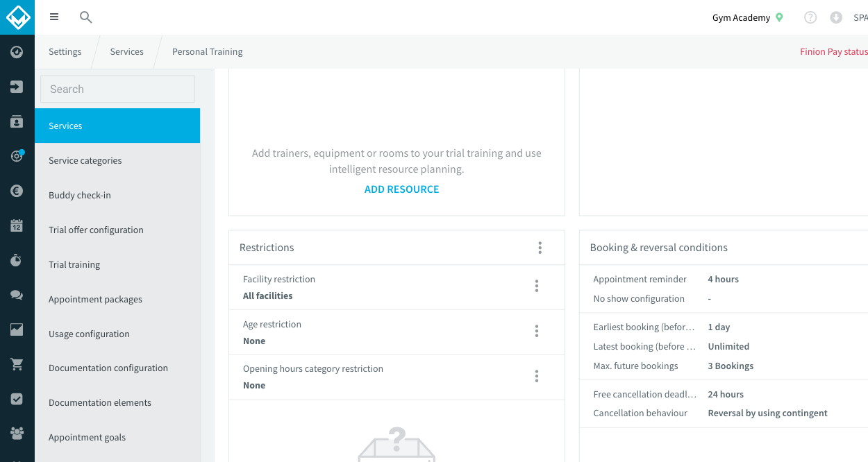Open the check-in arrow icon in the sidebar
Screen dimensions: 868x462
pyautogui.click(x=17, y=87)
